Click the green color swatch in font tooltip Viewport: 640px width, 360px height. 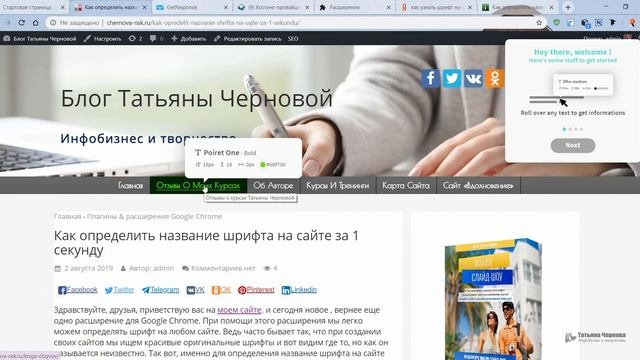pos(263,164)
